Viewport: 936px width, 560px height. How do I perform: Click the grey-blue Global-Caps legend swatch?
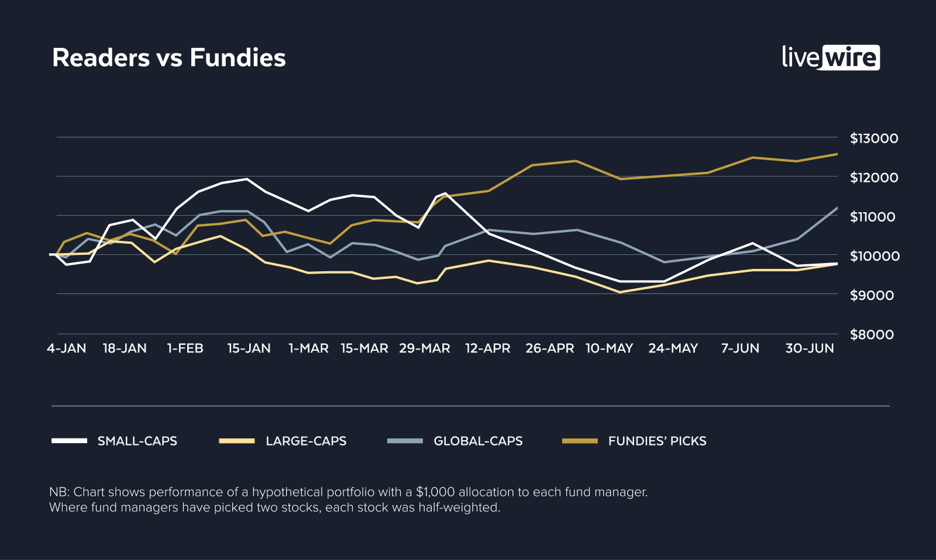405,441
